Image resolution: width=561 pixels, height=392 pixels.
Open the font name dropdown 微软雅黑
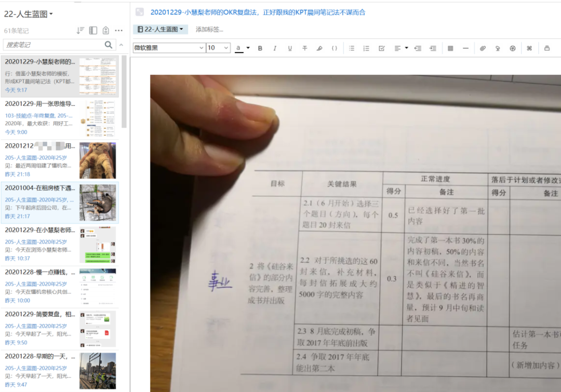pyautogui.click(x=169, y=48)
